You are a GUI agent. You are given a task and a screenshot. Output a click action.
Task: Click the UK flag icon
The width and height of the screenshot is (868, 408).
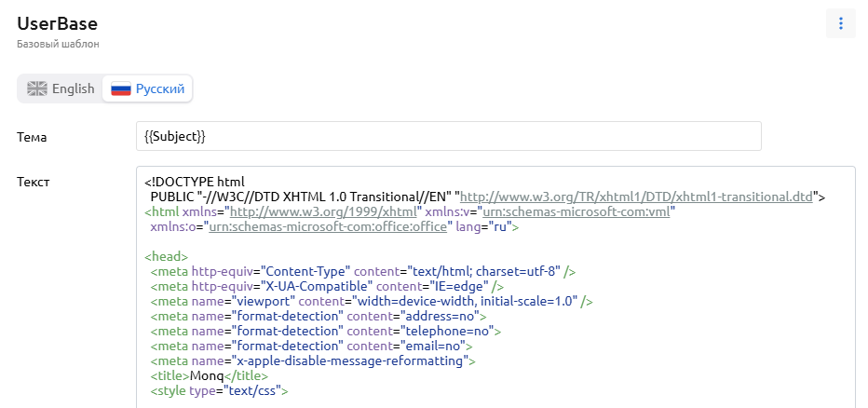pos(37,88)
